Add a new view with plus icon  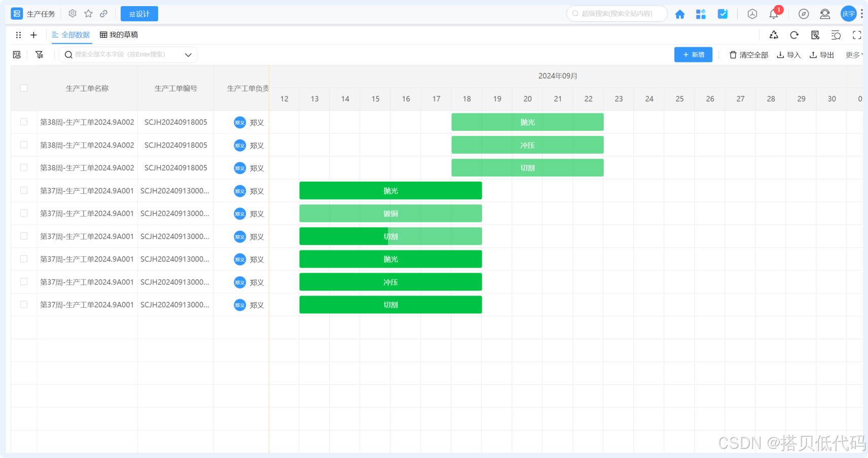pyautogui.click(x=33, y=35)
